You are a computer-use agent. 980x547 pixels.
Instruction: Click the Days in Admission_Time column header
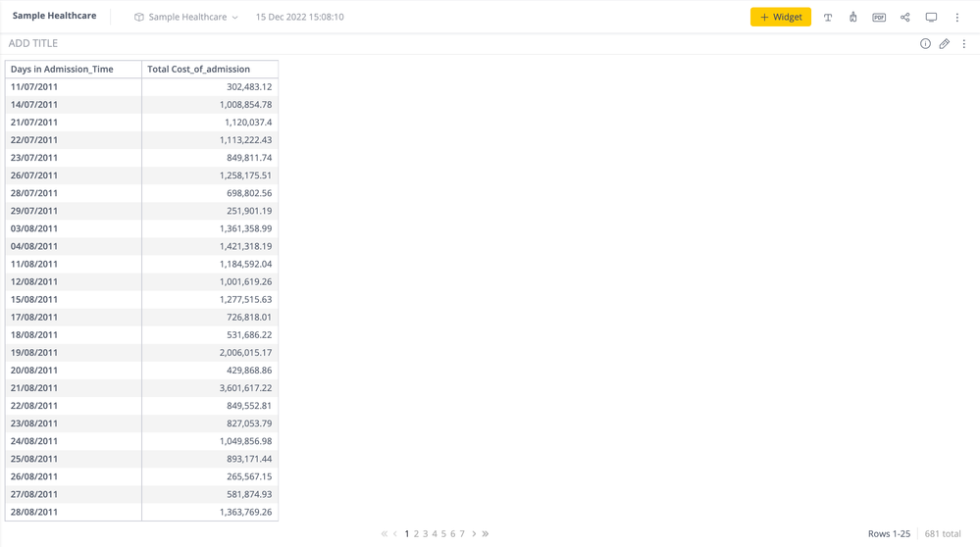click(62, 70)
